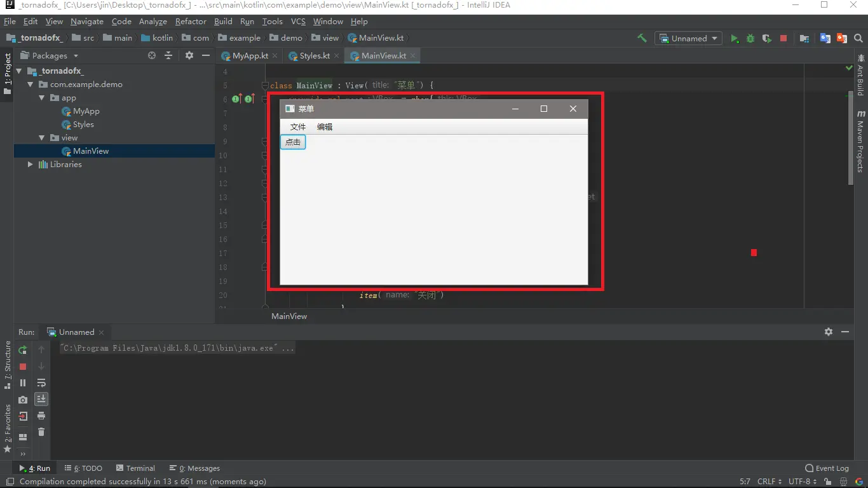Image resolution: width=868 pixels, height=488 pixels.
Task: Close the Unnamed run tab
Action: click(x=101, y=332)
